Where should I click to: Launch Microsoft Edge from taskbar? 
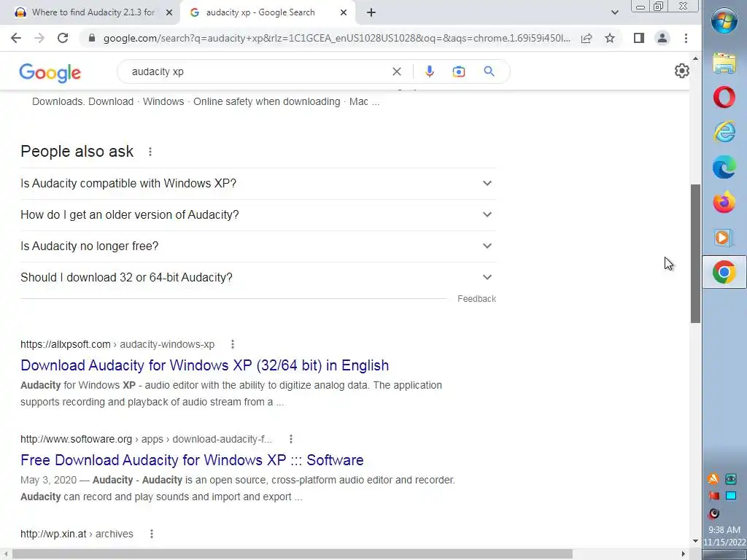point(724,167)
